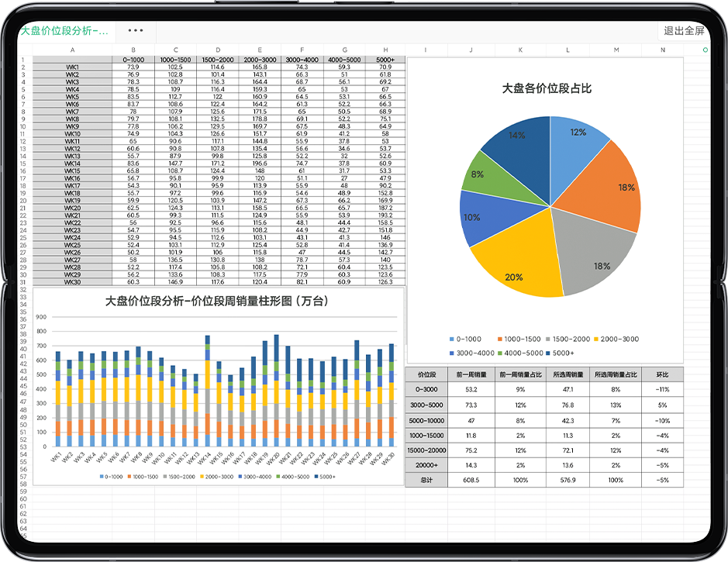Click the 总计 row label cell
The image size is (728, 562).
pos(426,480)
